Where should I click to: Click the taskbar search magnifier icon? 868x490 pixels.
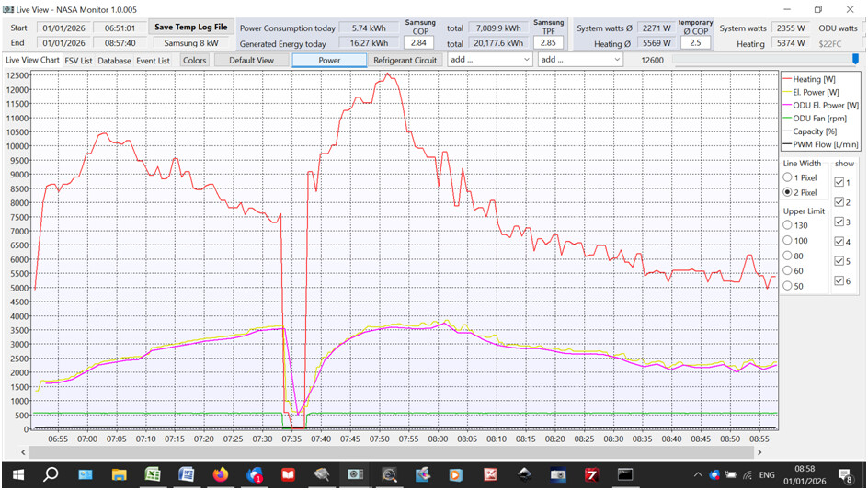coord(51,474)
